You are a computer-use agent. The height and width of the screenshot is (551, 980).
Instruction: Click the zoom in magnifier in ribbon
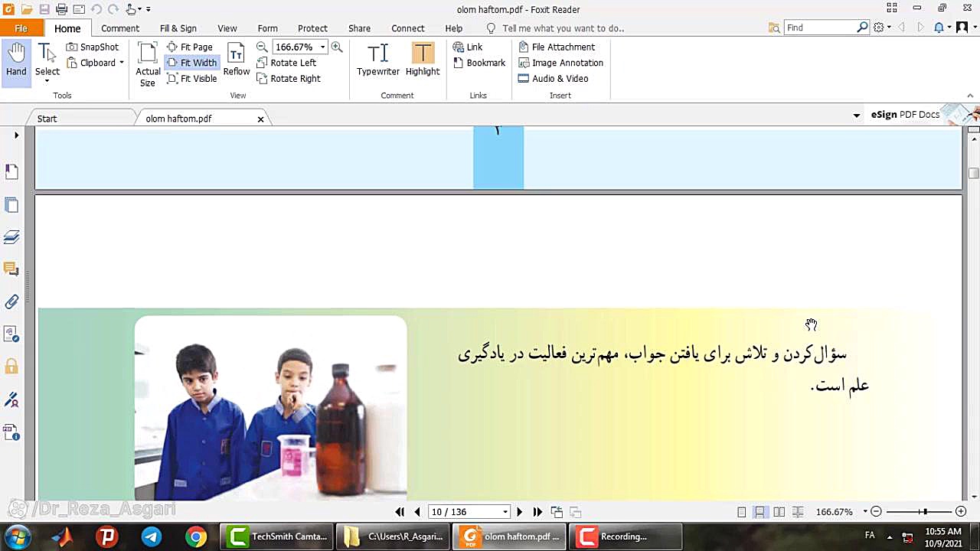click(x=337, y=47)
